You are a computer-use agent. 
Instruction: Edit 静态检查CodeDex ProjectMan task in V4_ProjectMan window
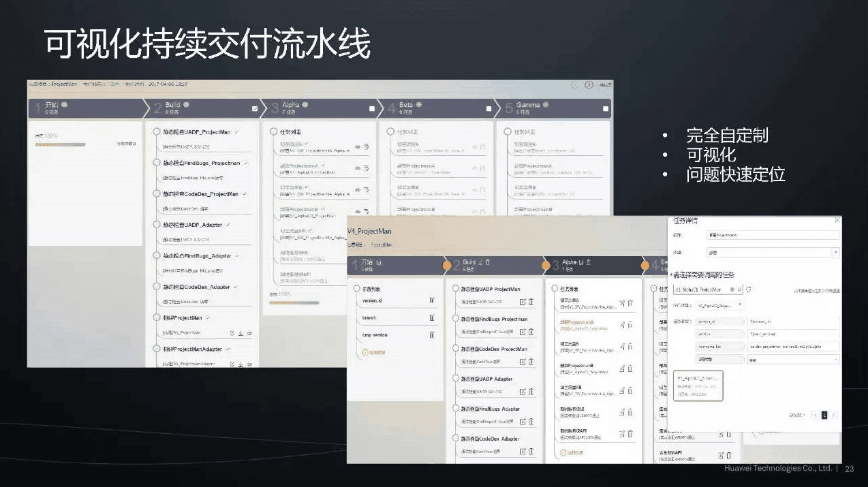tap(523, 362)
